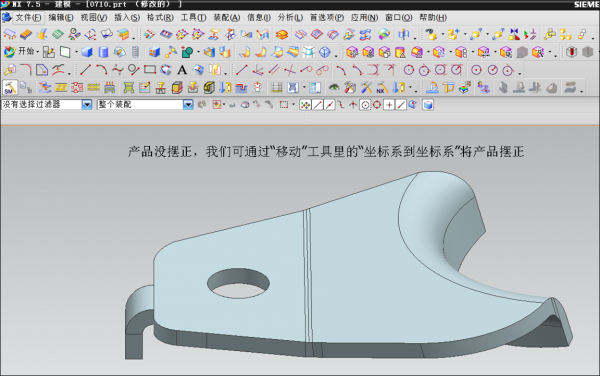Click the grid pattern icon in fourth toolbar row
Image resolution: width=600 pixels, height=376 pixels.
(276, 88)
